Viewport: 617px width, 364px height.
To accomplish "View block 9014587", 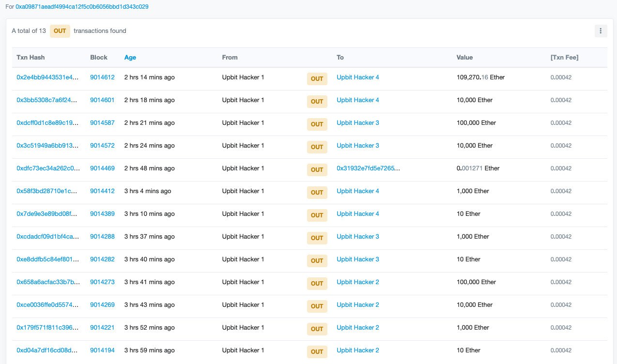I will [x=102, y=122].
